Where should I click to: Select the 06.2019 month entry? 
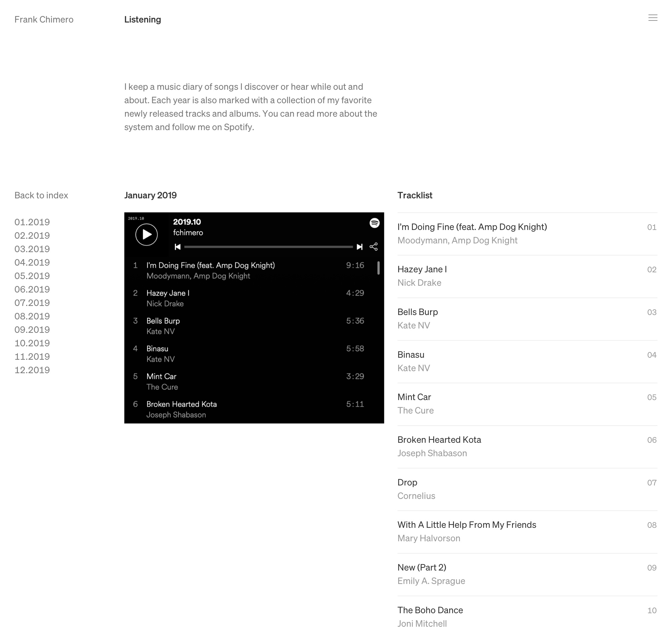32,289
